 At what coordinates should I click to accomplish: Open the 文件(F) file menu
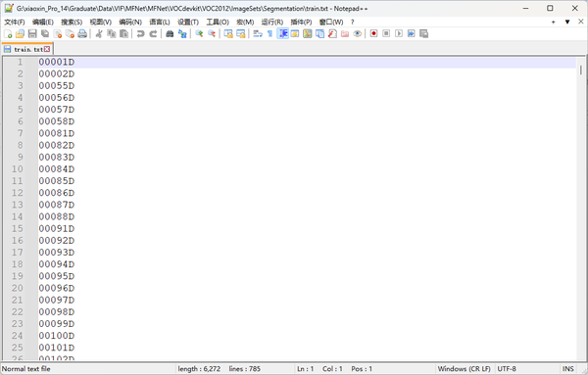(15, 23)
